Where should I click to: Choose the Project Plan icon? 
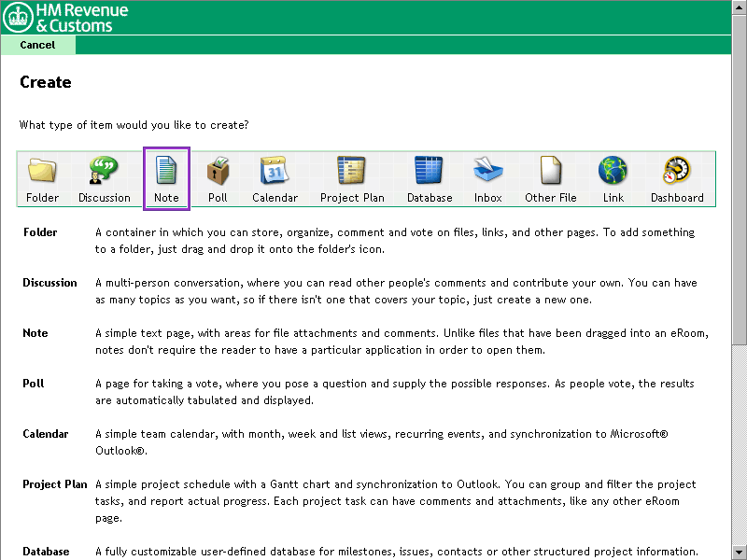coord(352,171)
